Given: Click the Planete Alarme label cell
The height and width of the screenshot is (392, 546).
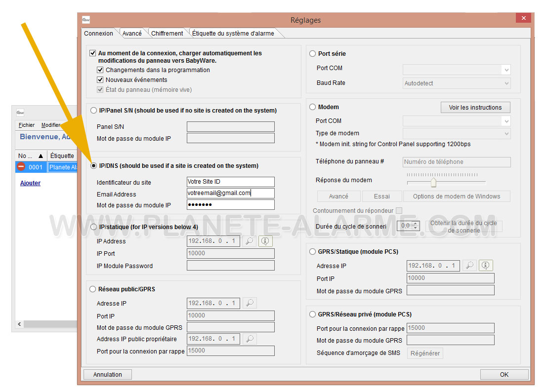Looking at the screenshot, I should click(62, 167).
